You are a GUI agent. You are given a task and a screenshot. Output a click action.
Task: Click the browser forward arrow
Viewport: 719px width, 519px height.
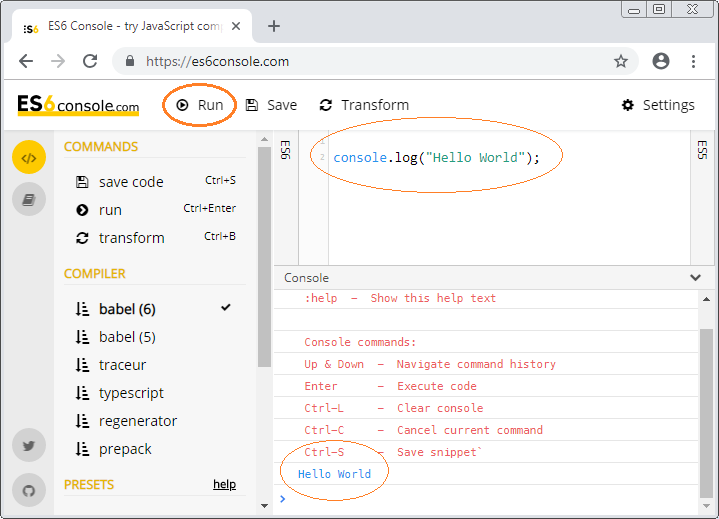[x=58, y=61]
